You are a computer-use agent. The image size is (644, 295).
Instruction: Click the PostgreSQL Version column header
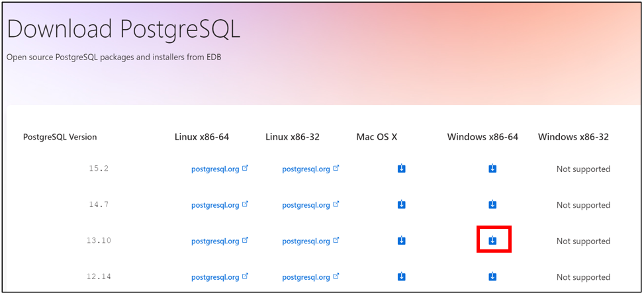pos(60,137)
